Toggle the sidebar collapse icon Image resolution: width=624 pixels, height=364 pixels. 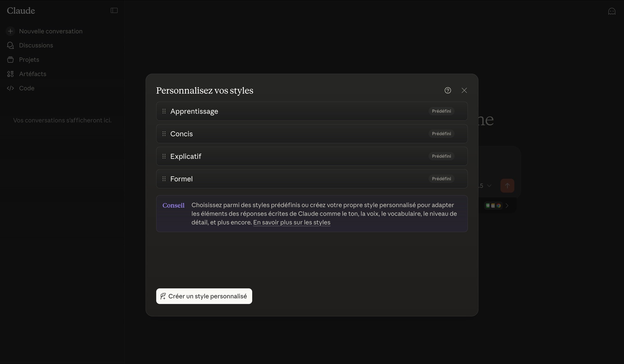click(x=114, y=10)
